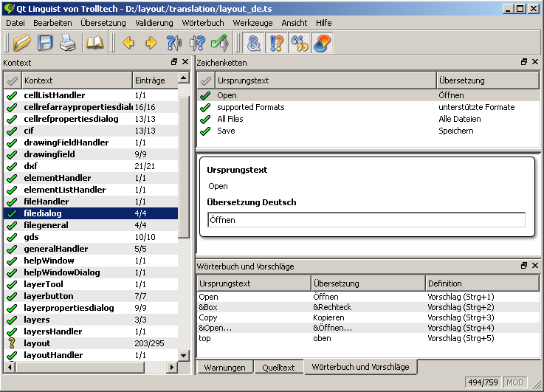The height and width of the screenshot is (392, 544).
Task: Go to previous entry with the left arrow
Action: pos(128,44)
